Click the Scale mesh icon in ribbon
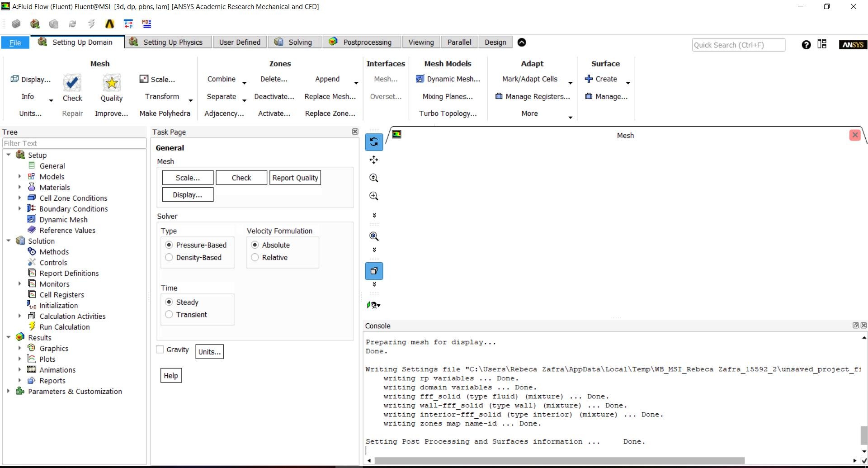 click(144, 79)
